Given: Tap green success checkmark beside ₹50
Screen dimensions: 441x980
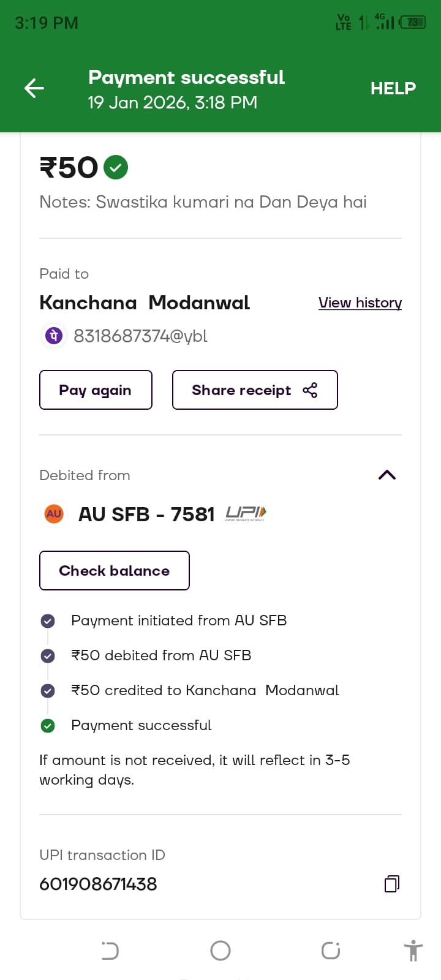Looking at the screenshot, I should pyautogui.click(x=116, y=167).
